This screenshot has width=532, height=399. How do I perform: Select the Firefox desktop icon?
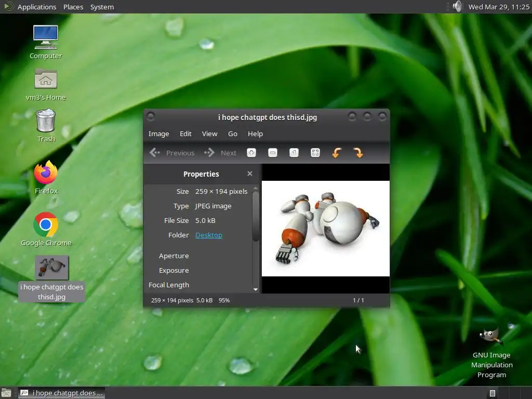46,177
